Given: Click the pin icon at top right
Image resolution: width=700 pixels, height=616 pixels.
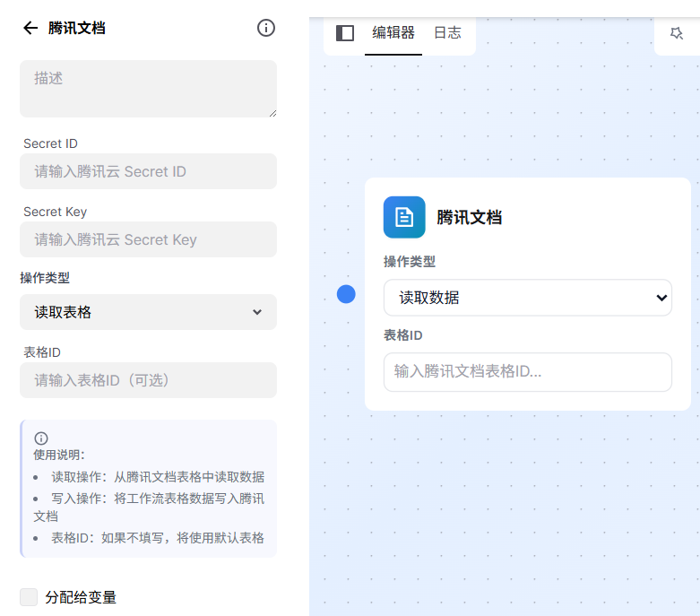Looking at the screenshot, I should coord(677,33).
